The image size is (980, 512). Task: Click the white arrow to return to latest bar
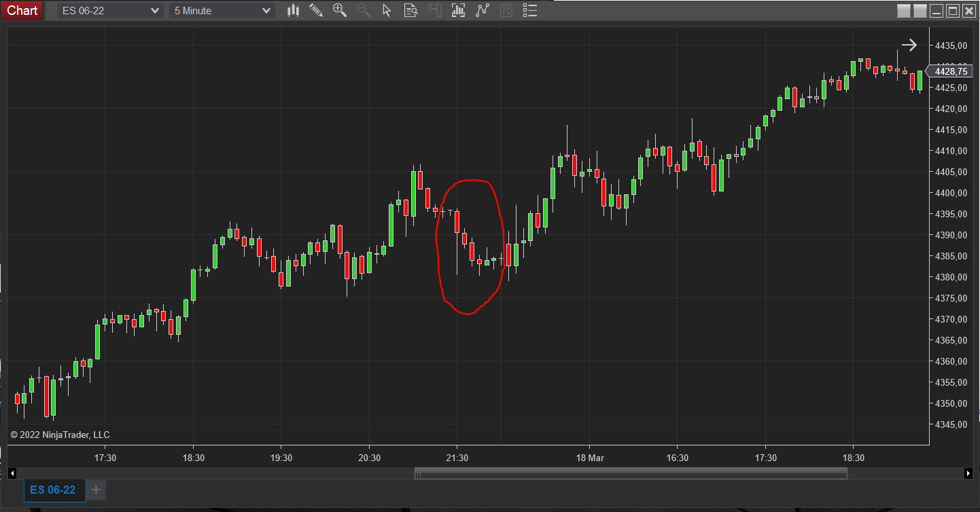coord(909,45)
